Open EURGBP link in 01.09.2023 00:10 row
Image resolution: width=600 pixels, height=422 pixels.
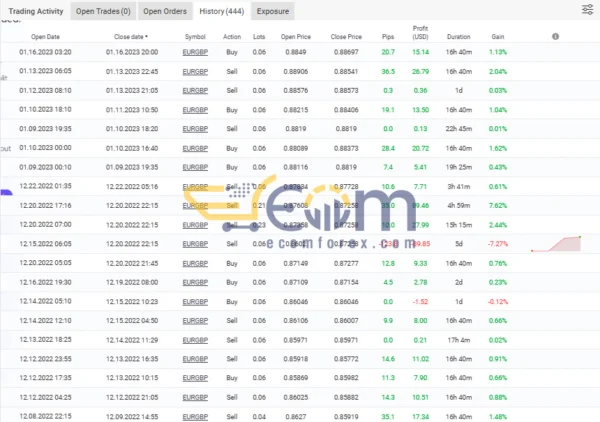pyautogui.click(x=195, y=167)
